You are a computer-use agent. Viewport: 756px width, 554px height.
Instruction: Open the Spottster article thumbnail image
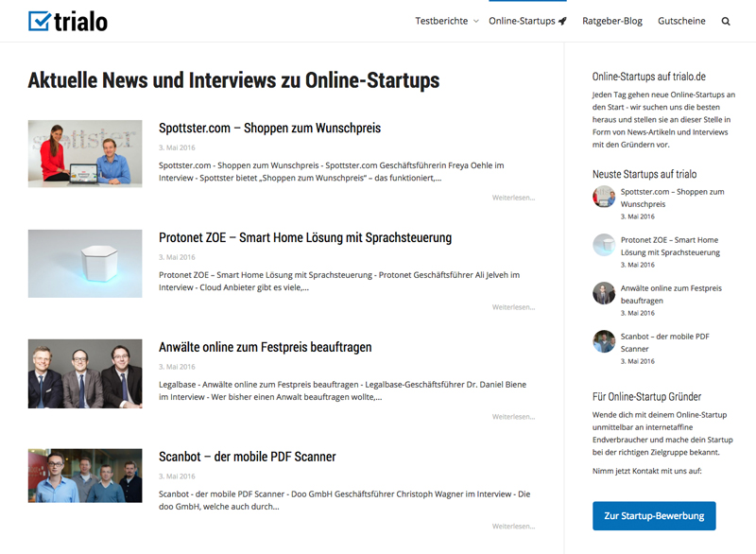click(85, 154)
